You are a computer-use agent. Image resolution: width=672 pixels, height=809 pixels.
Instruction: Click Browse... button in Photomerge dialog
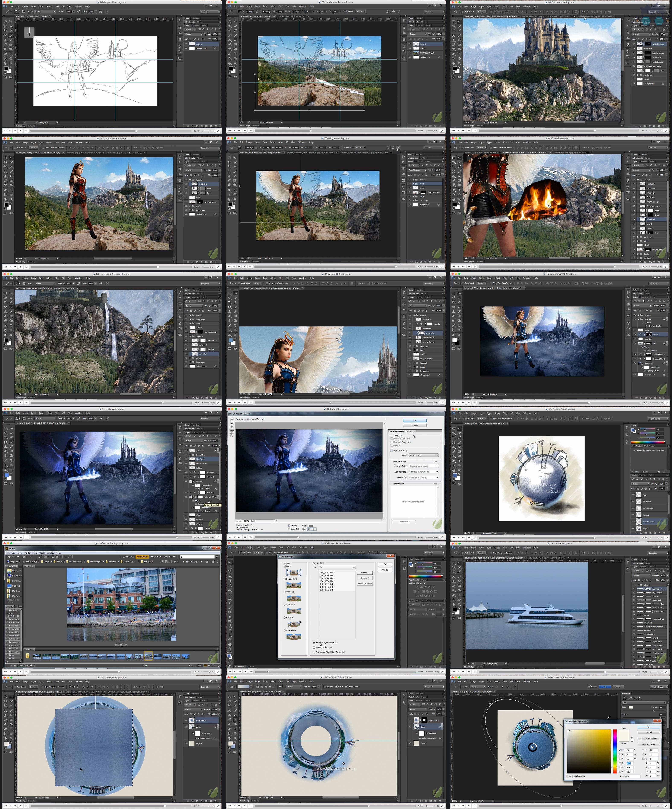point(365,572)
